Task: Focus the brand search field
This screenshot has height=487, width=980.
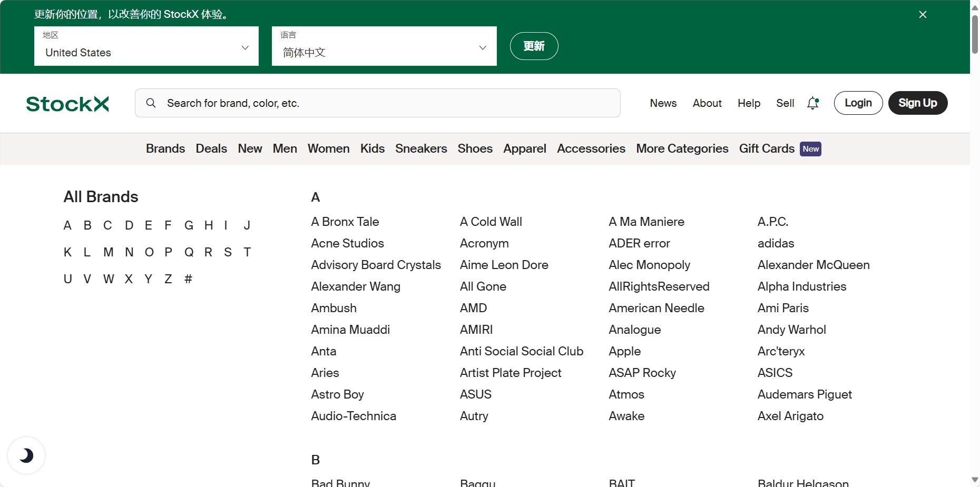Action: [378, 103]
